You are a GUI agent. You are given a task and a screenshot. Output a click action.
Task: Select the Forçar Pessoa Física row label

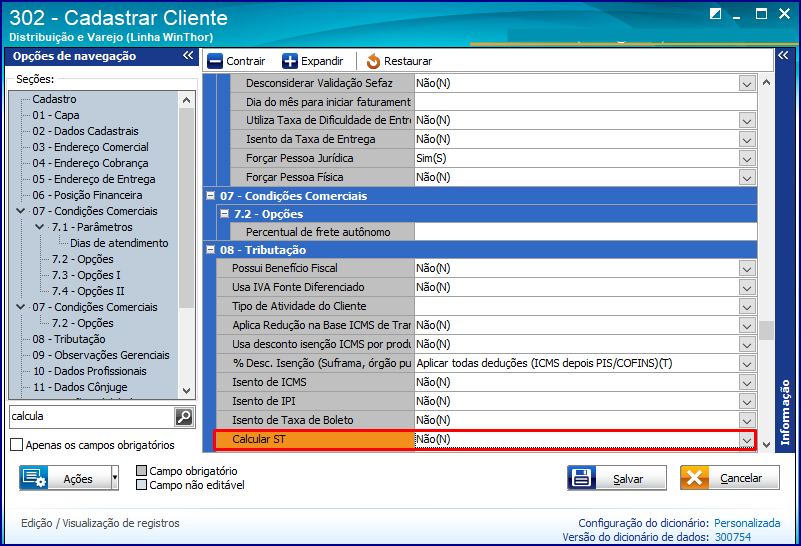[x=295, y=177]
